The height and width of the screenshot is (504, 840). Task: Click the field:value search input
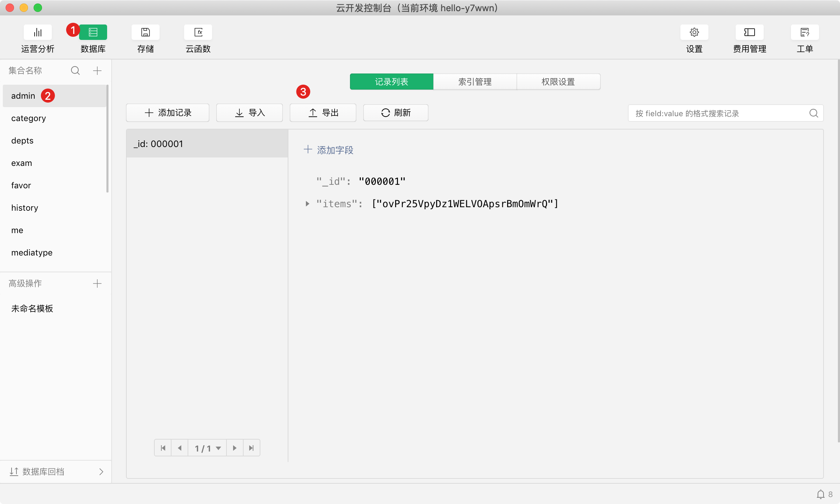[717, 113]
